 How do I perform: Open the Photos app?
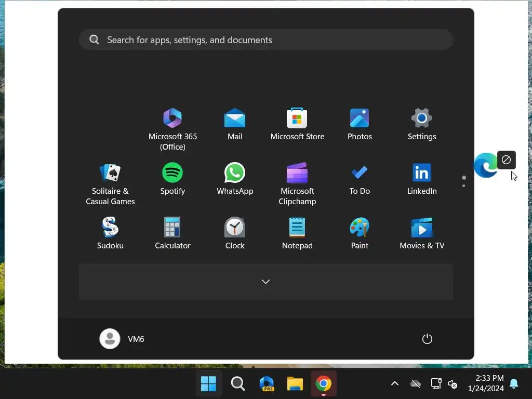tap(360, 124)
